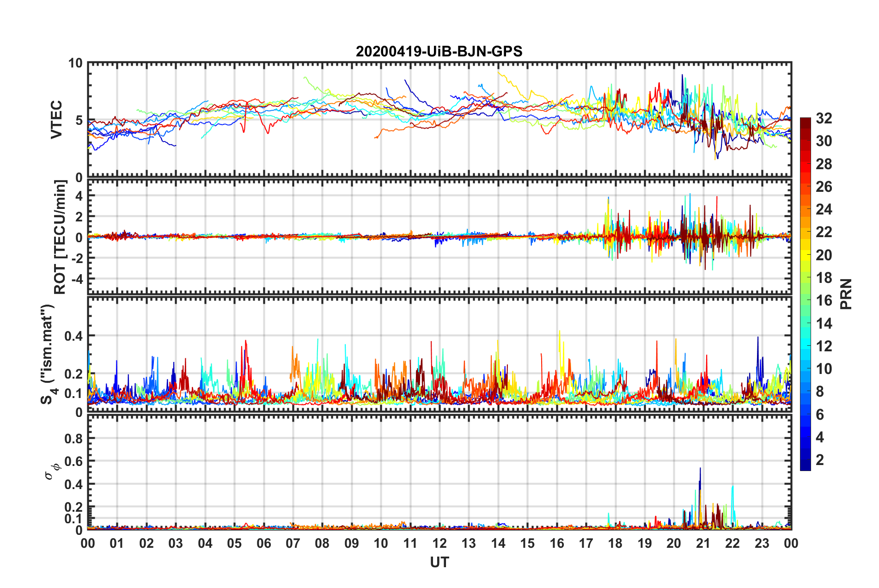Click colorbar tick label "20"
The height and width of the screenshot is (588, 879).
(x=824, y=255)
